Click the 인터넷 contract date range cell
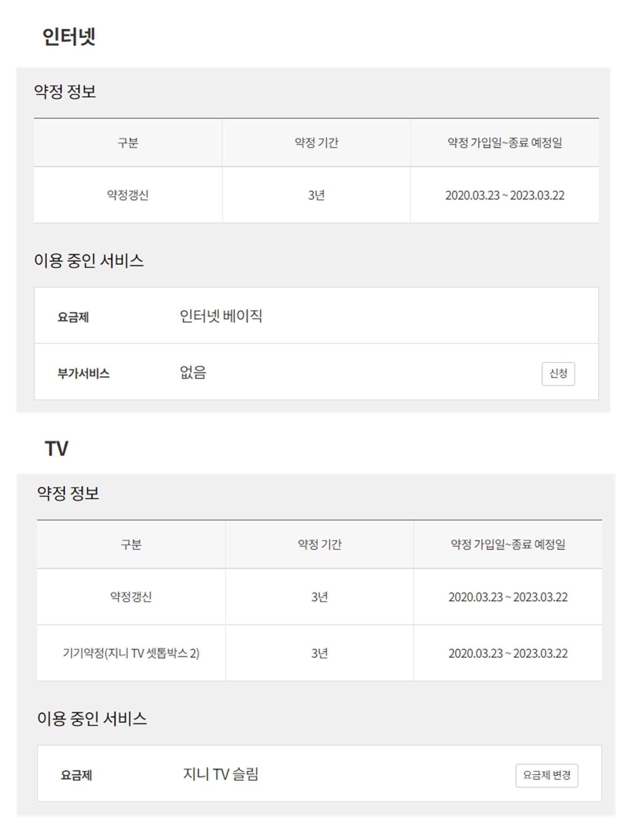The height and width of the screenshot is (840, 631). 504,195
